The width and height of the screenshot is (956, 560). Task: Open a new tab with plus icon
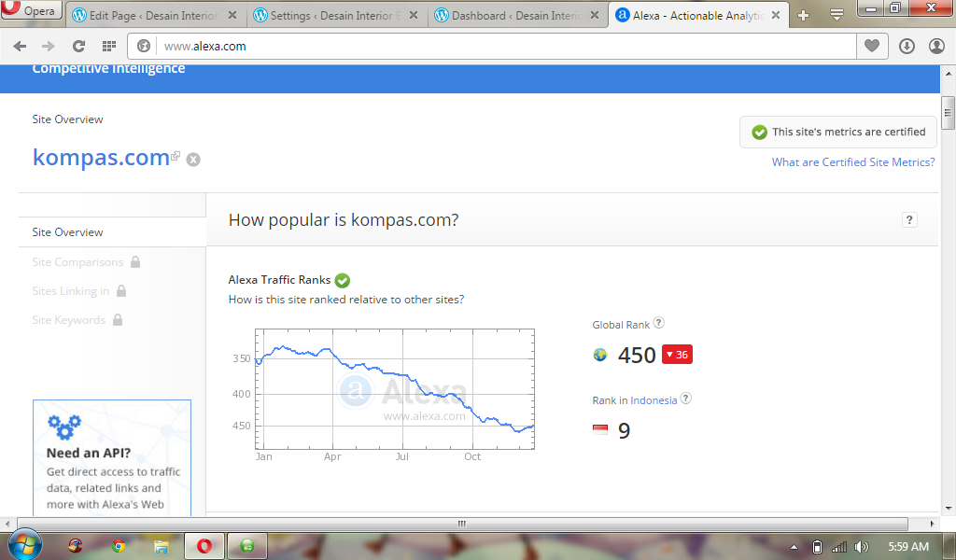point(804,16)
